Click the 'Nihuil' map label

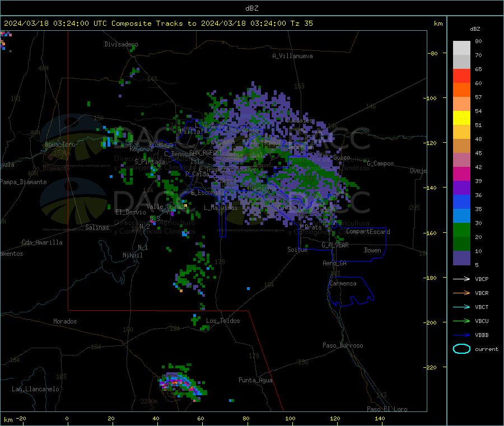click(x=132, y=255)
